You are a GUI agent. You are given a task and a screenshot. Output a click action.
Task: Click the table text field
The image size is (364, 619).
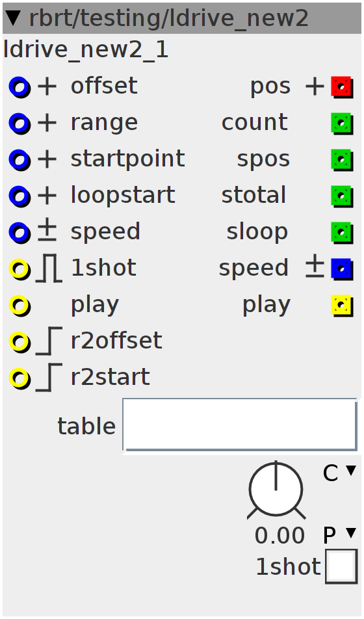pyautogui.click(x=240, y=425)
